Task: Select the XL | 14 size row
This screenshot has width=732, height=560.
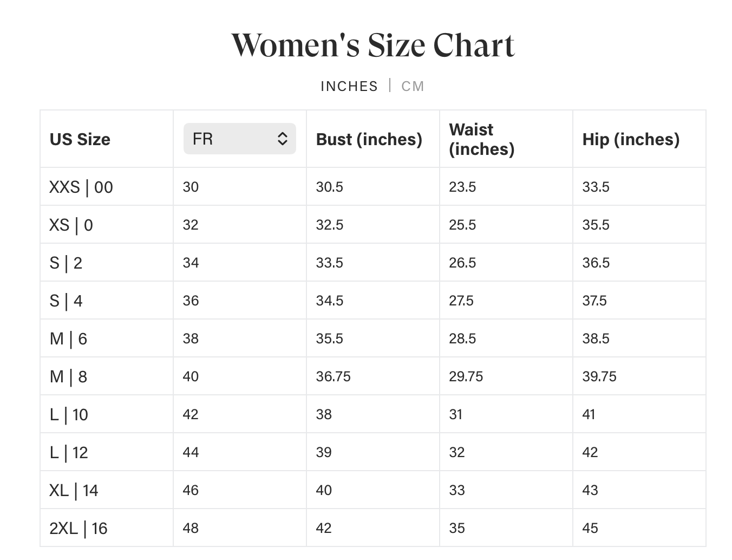Action: tap(373, 490)
